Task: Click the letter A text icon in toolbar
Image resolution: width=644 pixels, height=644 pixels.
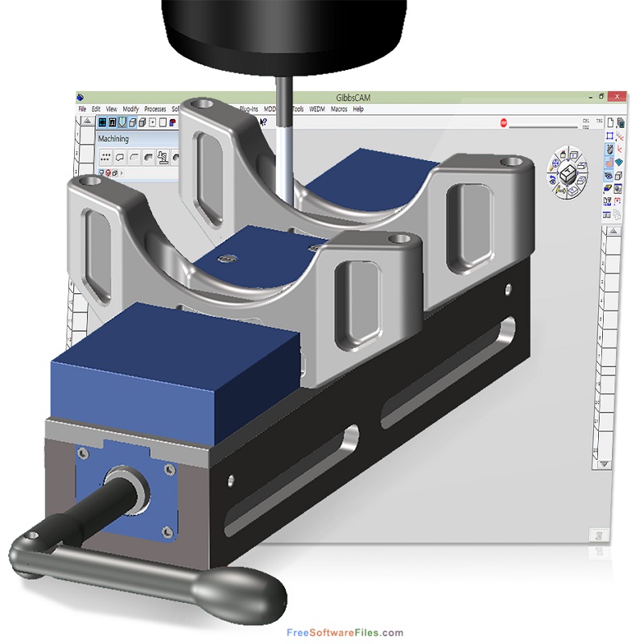Action: [112, 122]
